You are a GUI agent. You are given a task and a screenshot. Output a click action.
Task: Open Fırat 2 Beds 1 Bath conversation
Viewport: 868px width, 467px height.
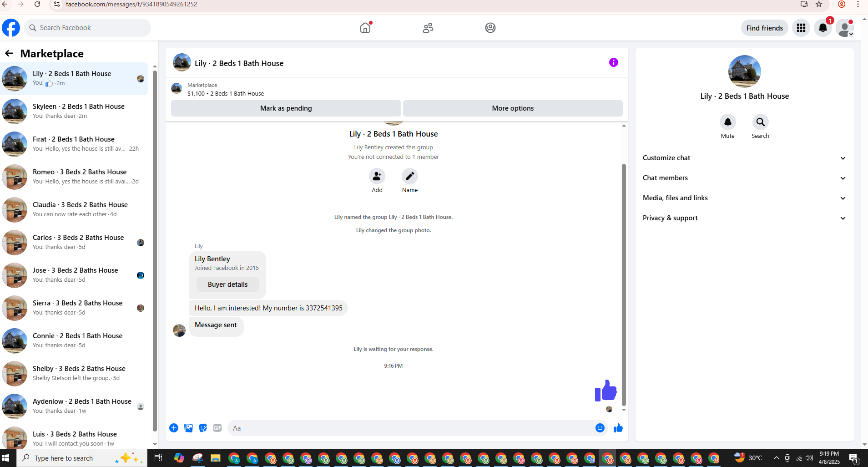74,144
